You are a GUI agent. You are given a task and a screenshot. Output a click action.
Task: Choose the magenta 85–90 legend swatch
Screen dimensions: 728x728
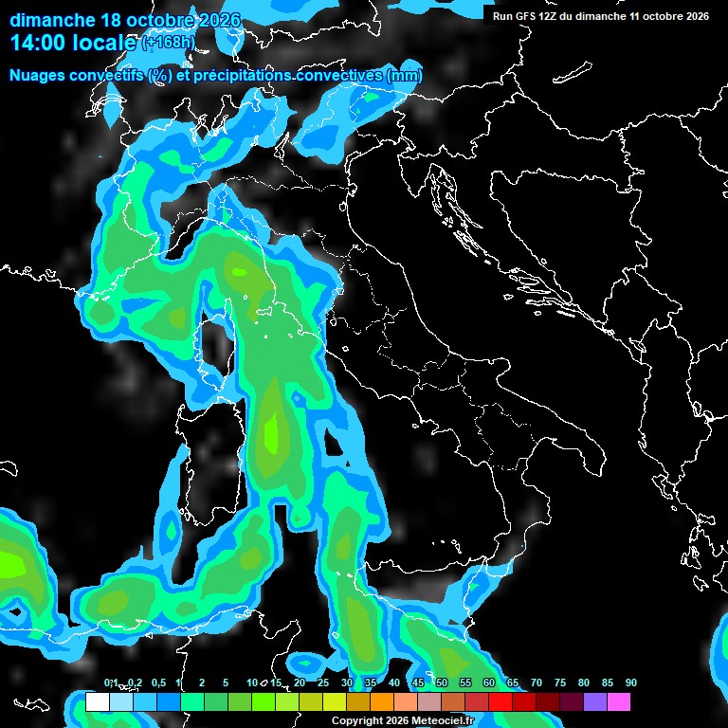click(618, 701)
